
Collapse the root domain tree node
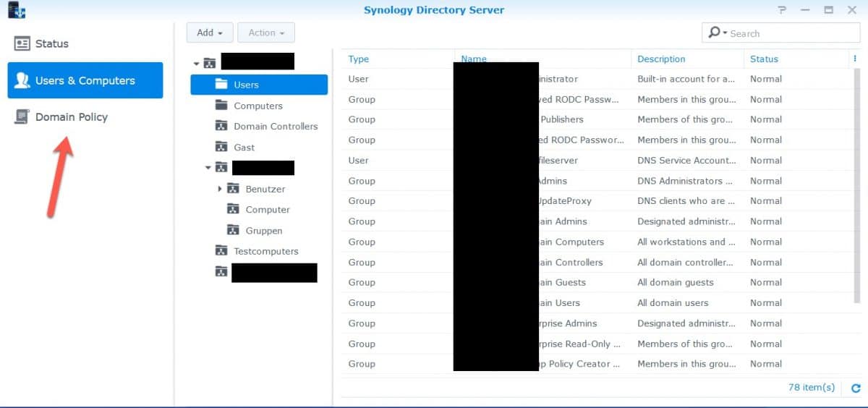[196, 64]
